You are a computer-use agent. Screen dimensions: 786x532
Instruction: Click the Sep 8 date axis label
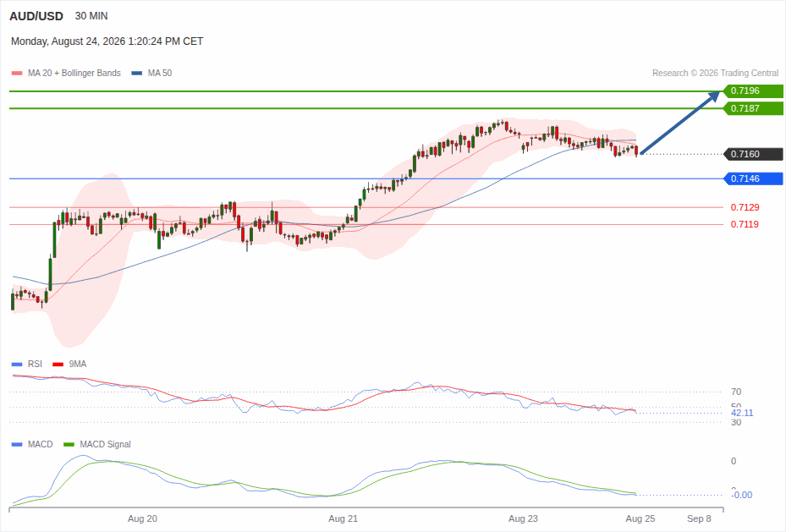(700, 518)
